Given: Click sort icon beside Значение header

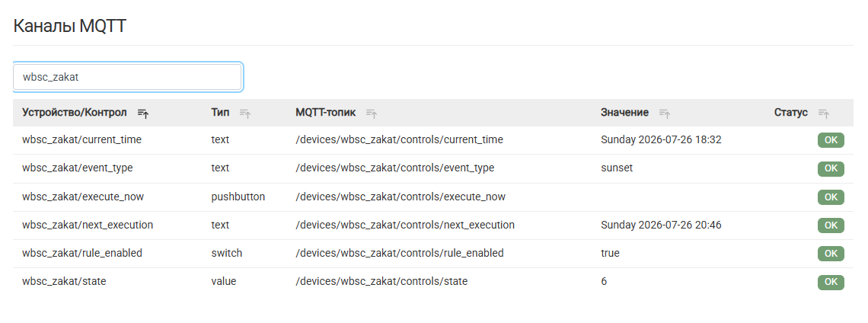Looking at the screenshot, I should pos(665,114).
